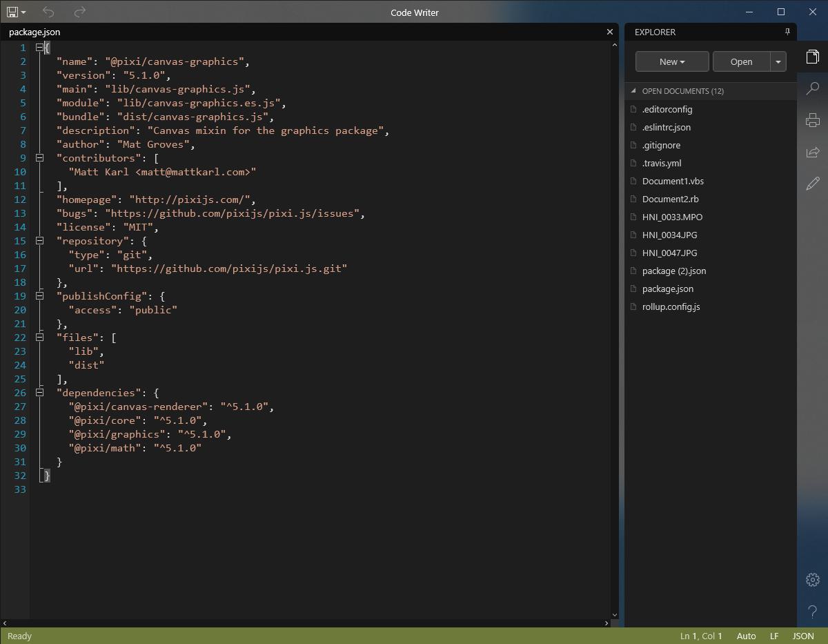828x644 pixels.
Task: Click the file icon beside .gitignore
Action: pos(633,145)
